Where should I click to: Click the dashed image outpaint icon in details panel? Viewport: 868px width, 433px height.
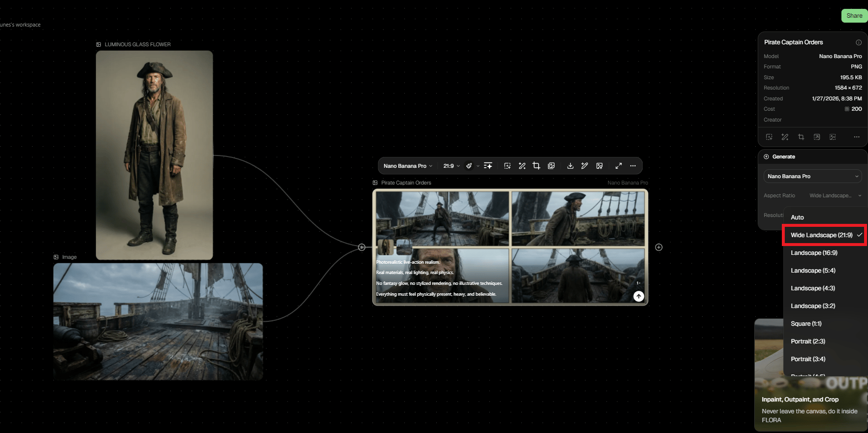point(833,137)
